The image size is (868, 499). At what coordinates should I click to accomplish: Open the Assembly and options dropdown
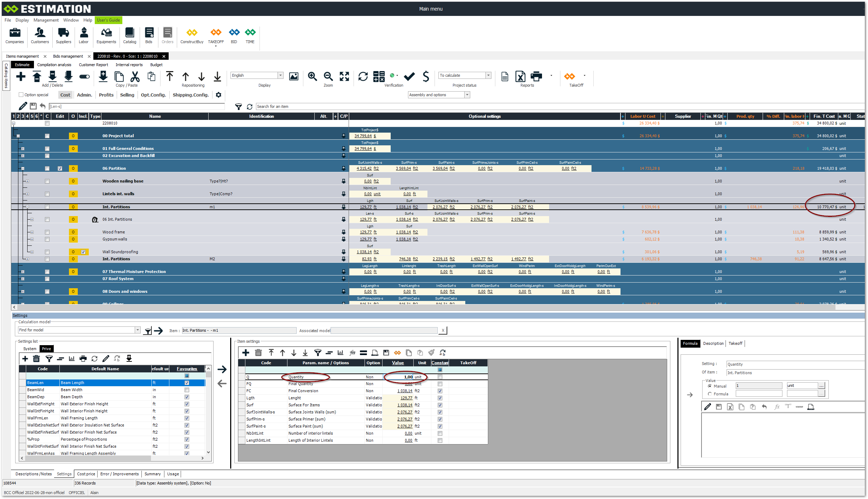point(467,95)
